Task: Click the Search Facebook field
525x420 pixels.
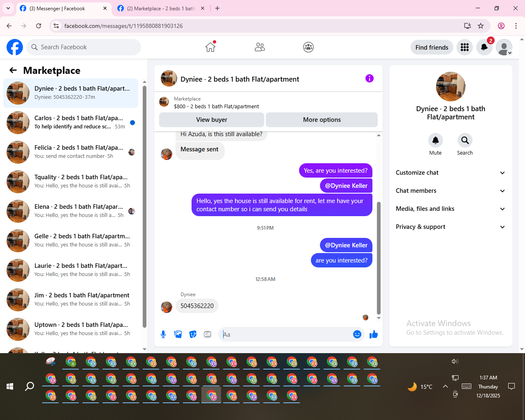Action: tap(84, 47)
